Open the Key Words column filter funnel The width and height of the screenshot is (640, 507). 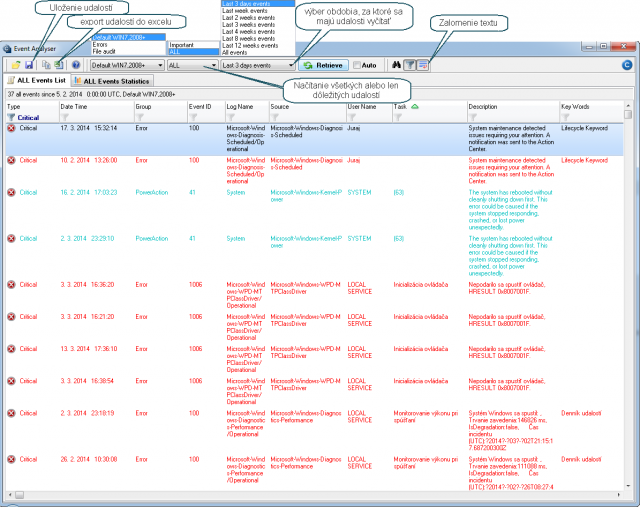[565, 118]
